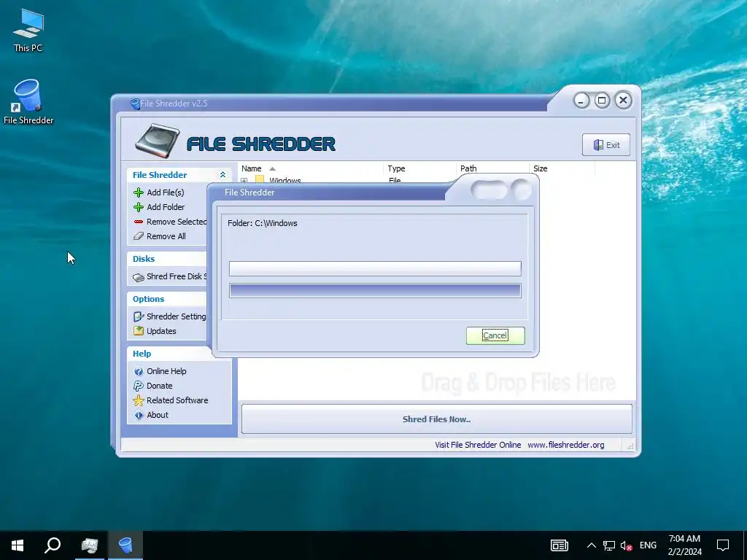
Task: Click the lower filled progress bar
Action: pos(375,290)
